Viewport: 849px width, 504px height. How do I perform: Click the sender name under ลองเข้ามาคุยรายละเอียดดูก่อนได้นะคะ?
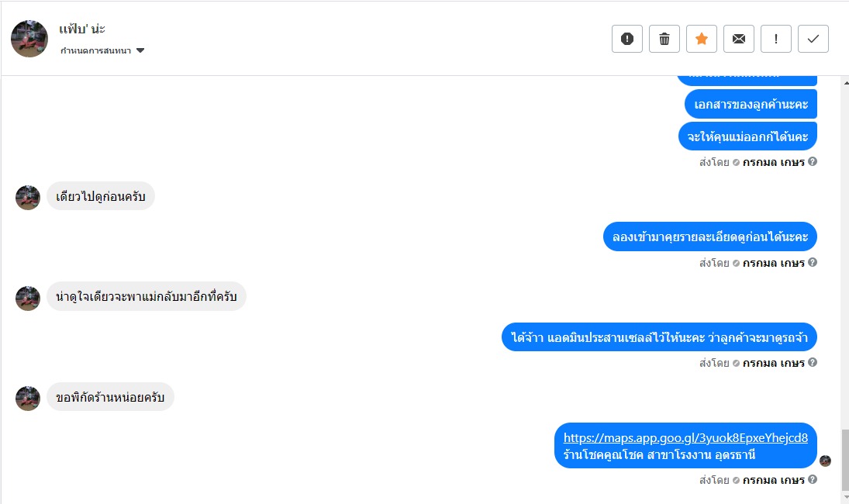pyautogui.click(x=773, y=263)
